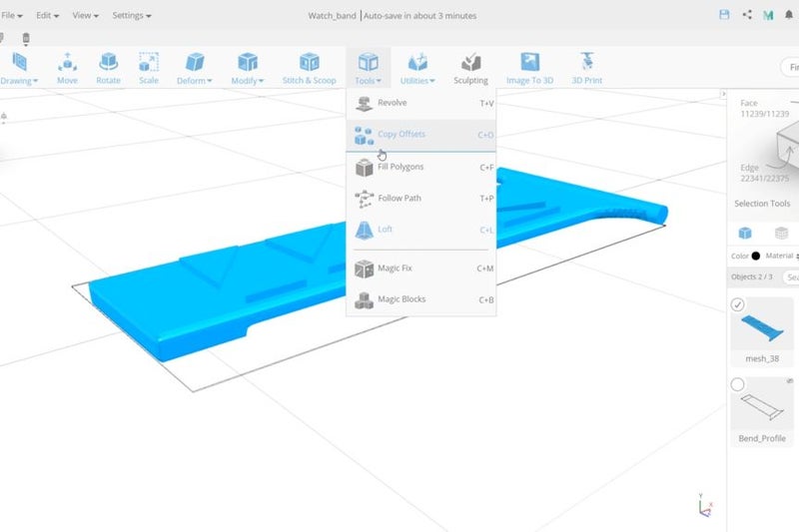Open the 3D Print tool
799x532 pixels.
tap(586, 68)
